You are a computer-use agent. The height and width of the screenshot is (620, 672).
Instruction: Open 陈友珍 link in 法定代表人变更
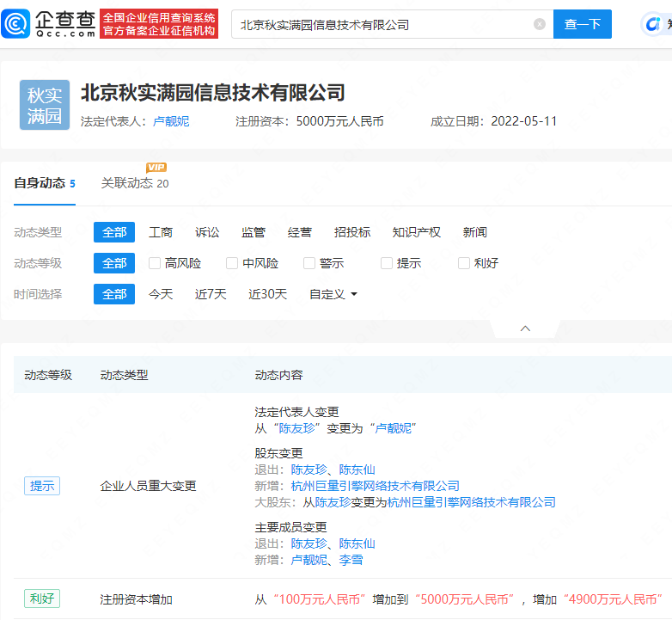click(297, 428)
